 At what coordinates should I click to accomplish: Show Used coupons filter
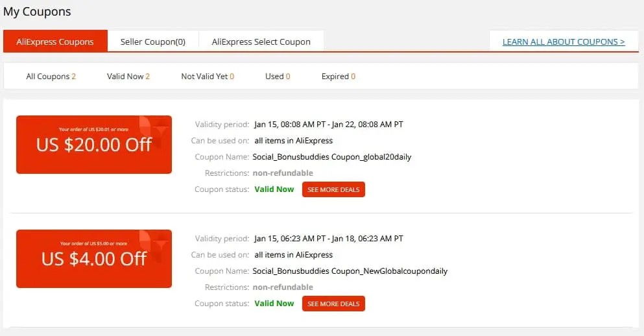click(x=278, y=77)
